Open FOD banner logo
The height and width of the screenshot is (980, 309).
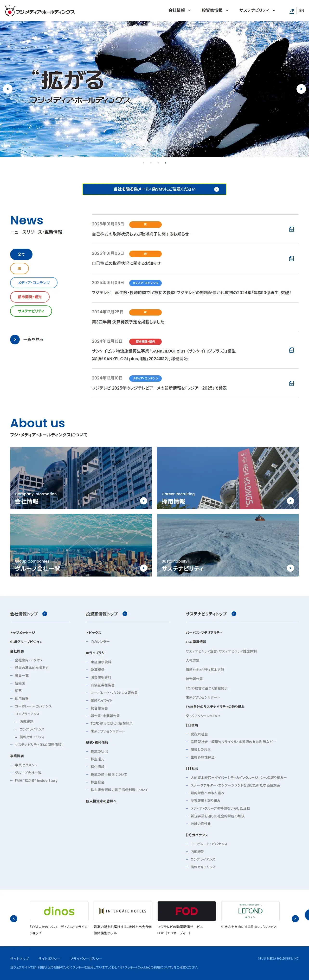point(187,911)
